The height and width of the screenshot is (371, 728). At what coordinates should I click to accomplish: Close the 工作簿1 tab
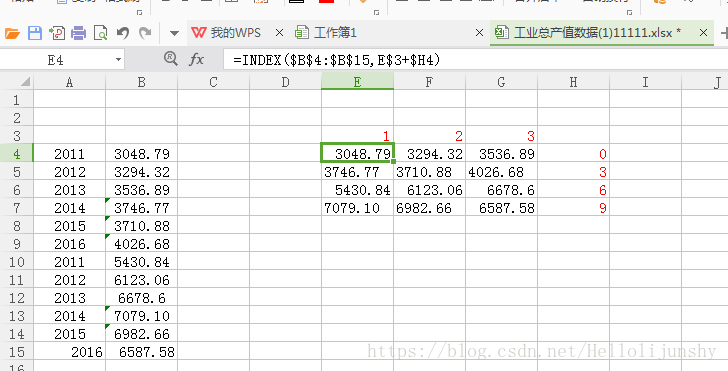click(x=480, y=33)
